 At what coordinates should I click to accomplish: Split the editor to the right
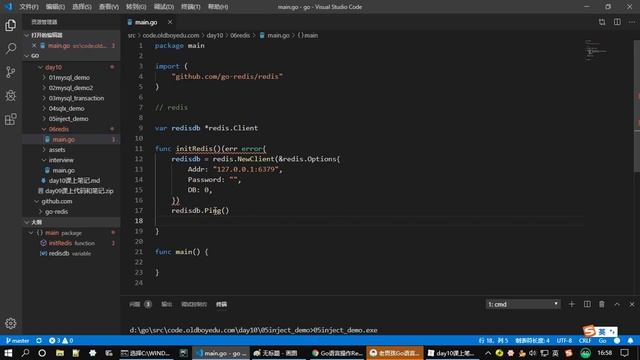click(617, 22)
